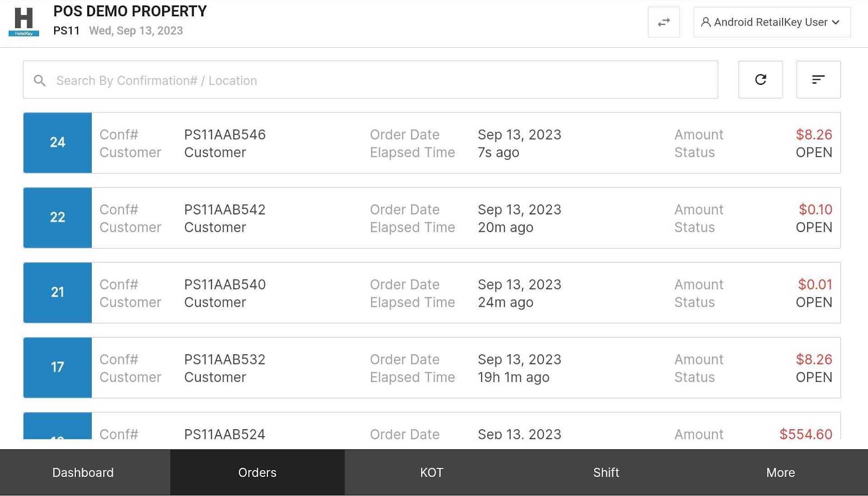
Task: Click the swap arrows icon button
Action: 663,22
